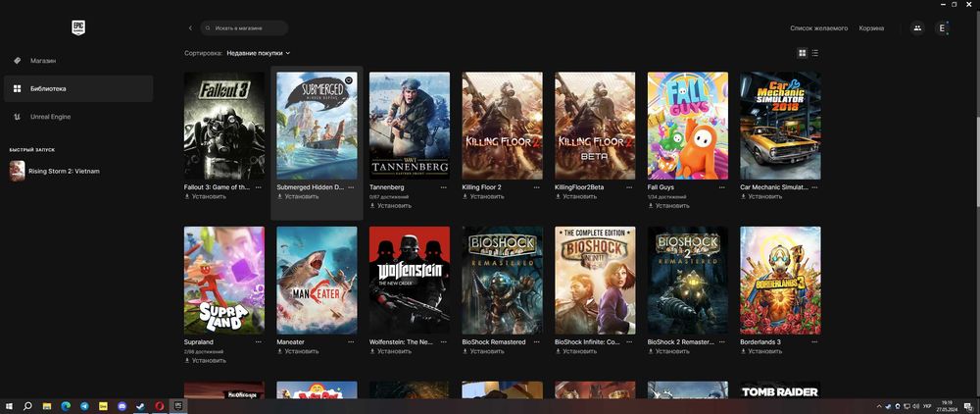This screenshot has width=980, height=414.
Task: Open options menu for Wolfenstein: The New Order
Action: point(444,342)
